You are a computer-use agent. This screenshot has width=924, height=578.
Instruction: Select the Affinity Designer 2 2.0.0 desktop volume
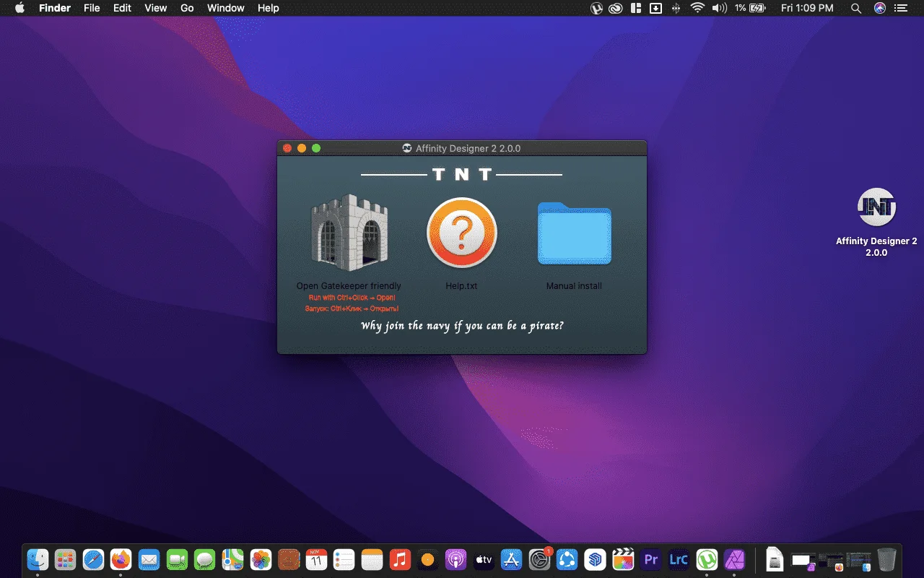point(876,207)
